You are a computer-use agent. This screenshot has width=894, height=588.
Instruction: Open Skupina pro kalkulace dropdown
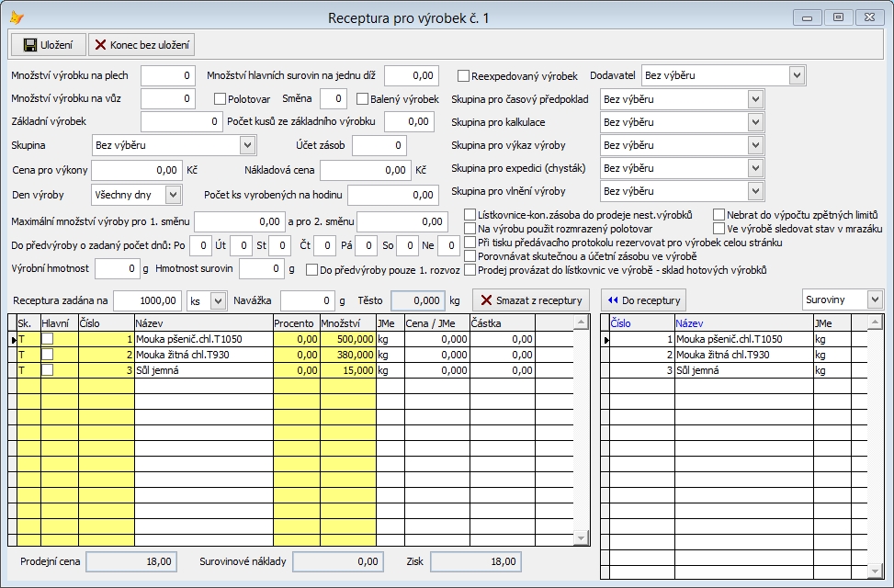coord(755,122)
